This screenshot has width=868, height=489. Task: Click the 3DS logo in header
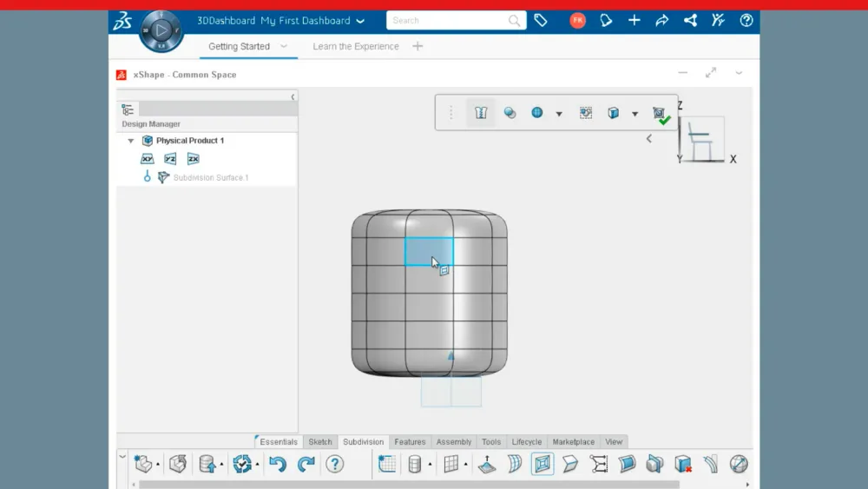[122, 21]
